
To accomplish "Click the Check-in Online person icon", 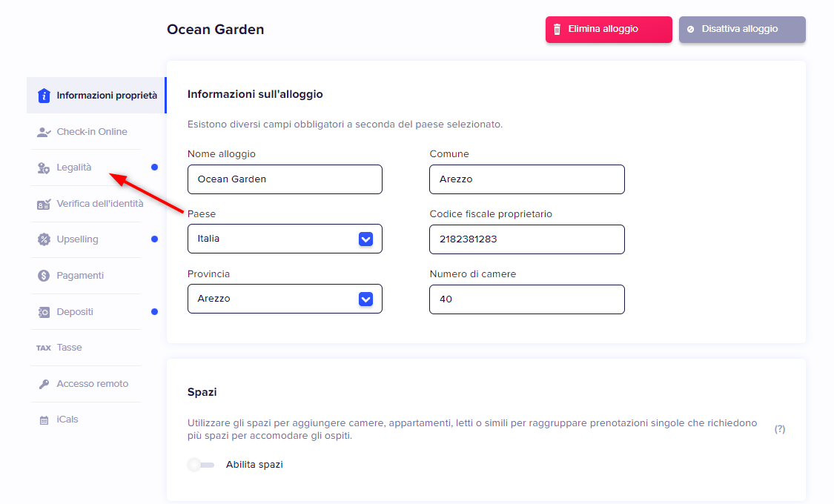I will [x=44, y=132].
